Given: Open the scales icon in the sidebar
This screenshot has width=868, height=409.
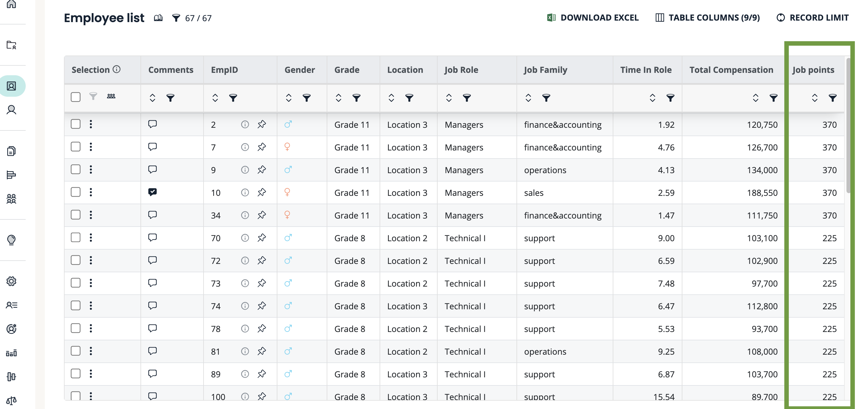Looking at the screenshot, I should click(11, 400).
